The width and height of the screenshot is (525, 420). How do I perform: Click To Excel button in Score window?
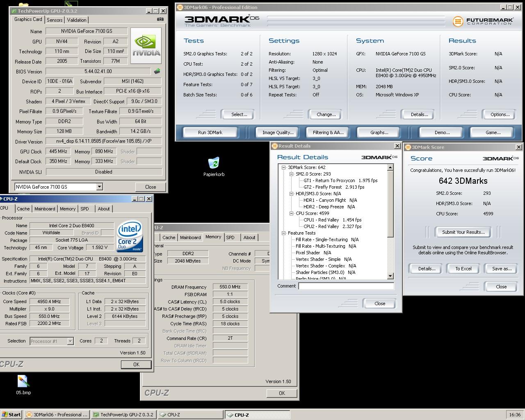point(463,269)
